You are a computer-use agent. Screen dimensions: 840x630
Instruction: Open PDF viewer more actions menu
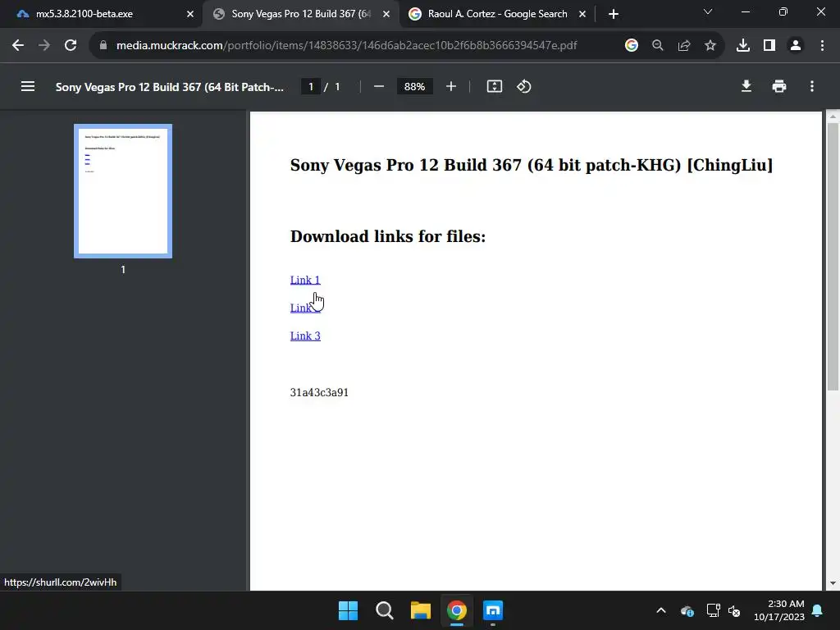pos(812,86)
